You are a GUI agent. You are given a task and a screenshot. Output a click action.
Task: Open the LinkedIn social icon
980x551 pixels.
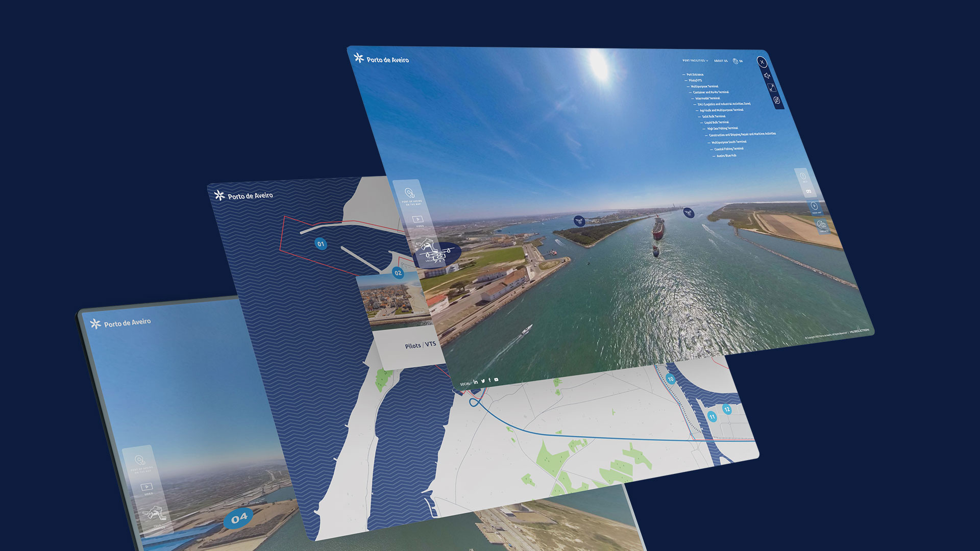476,382
